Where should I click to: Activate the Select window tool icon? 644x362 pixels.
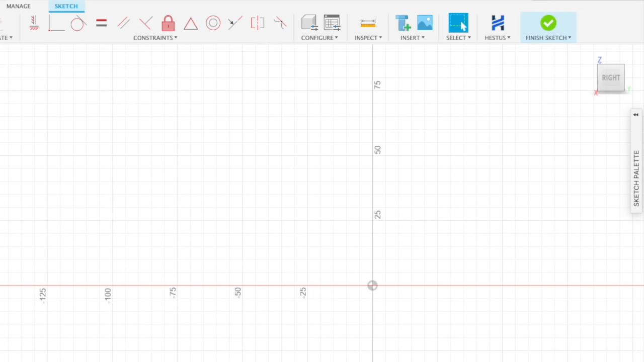pos(458,23)
